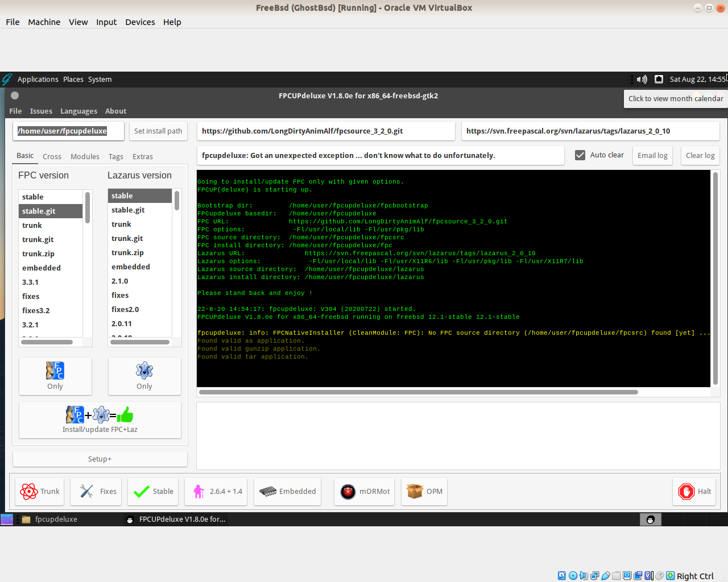
Task: Switch to the Cross tab
Action: tap(52, 157)
